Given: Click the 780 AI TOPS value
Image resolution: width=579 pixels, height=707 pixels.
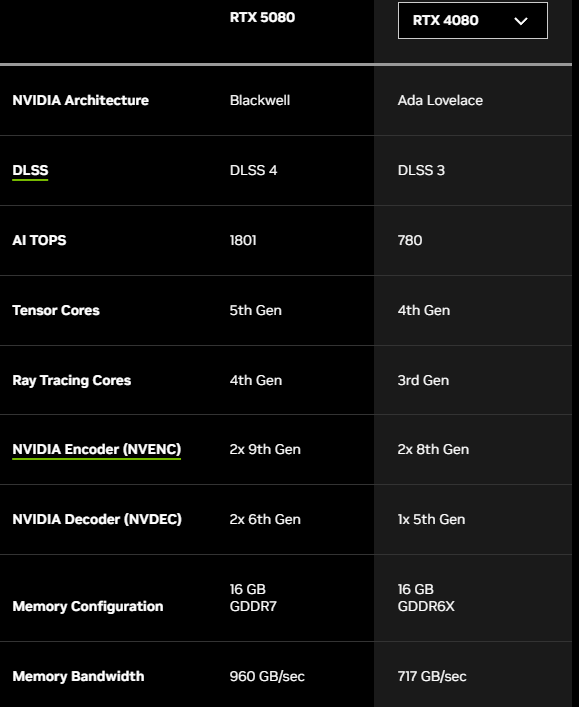Looking at the screenshot, I should coord(410,240).
